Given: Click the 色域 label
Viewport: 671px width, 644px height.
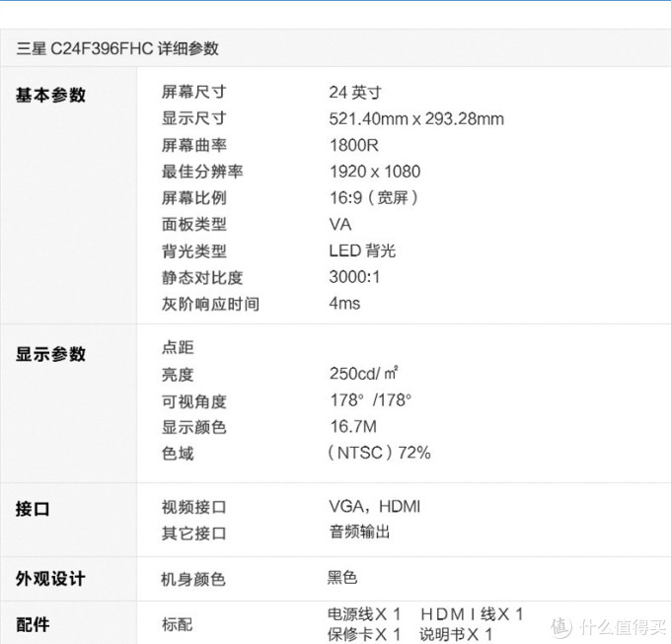Looking at the screenshot, I should pyautogui.click(x=178, y=454).
